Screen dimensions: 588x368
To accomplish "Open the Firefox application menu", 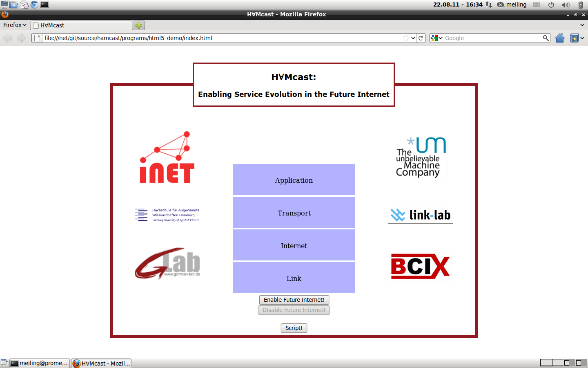I will click(x=15, y=25).
